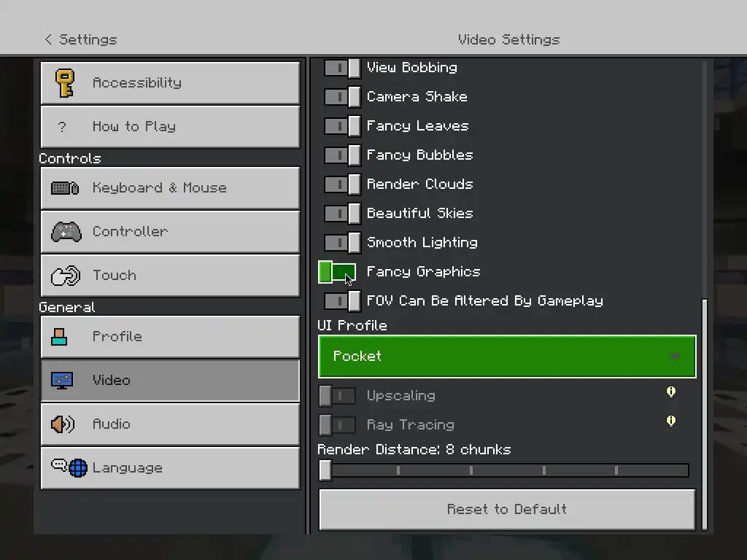Click the question mark How to Play icon
Viewport: 747px width, 560px height.
62,127
